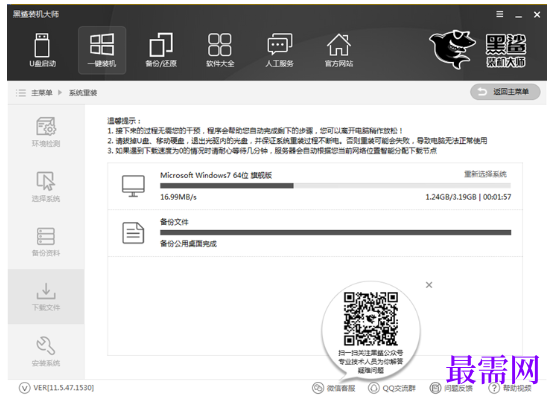
Task: Click the Microsoft Windows7 64位 旗舰版 title
Action: [x=216, y=175]
